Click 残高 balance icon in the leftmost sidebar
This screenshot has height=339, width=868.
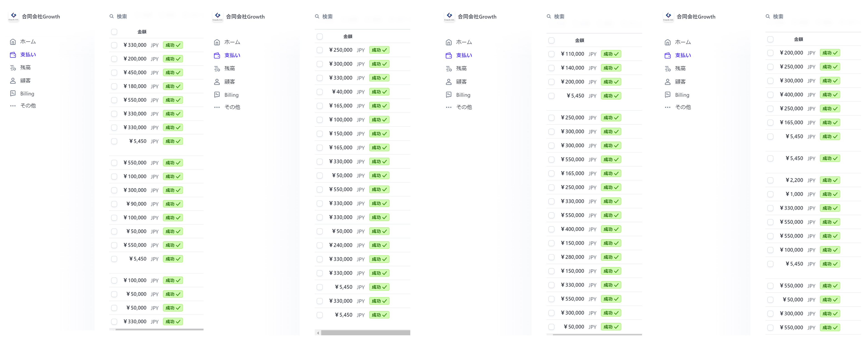pyautogui.click(x=13, y=68)
